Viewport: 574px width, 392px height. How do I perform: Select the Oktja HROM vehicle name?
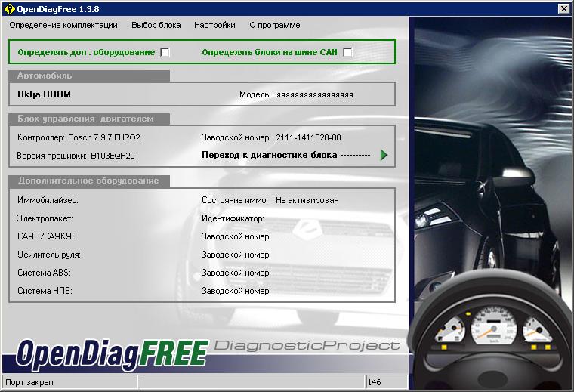point(45,94)
